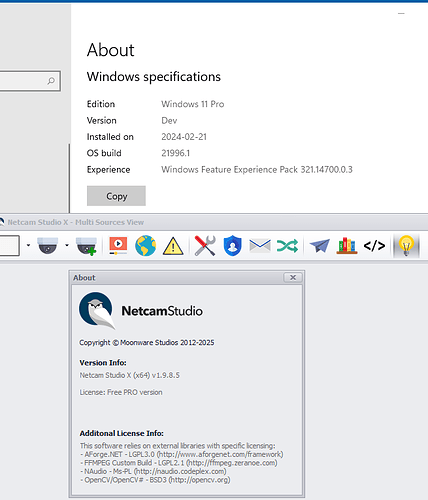Image resolution: width=428 pixels, height=500 pixels.
Task: Add a new camera source with plus icon
Action: [86, 246]
